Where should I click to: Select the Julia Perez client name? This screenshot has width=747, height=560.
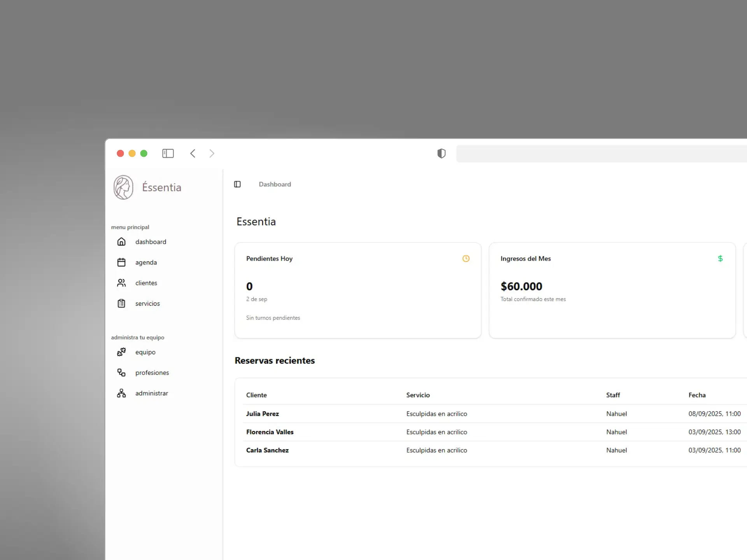(x=262, y=414)
